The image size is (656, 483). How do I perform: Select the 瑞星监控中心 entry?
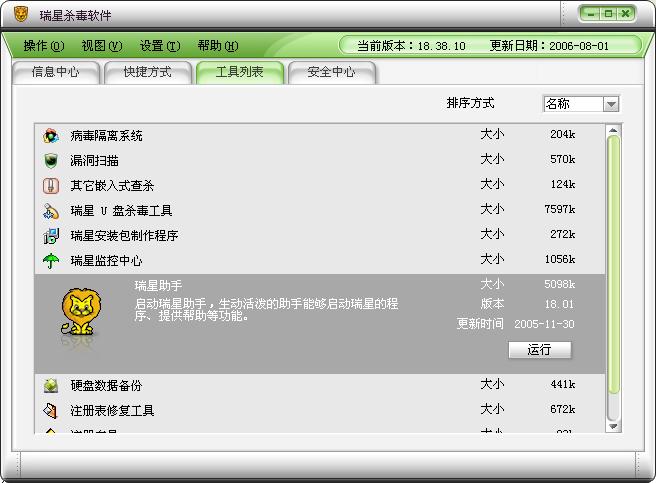(320, 261)
